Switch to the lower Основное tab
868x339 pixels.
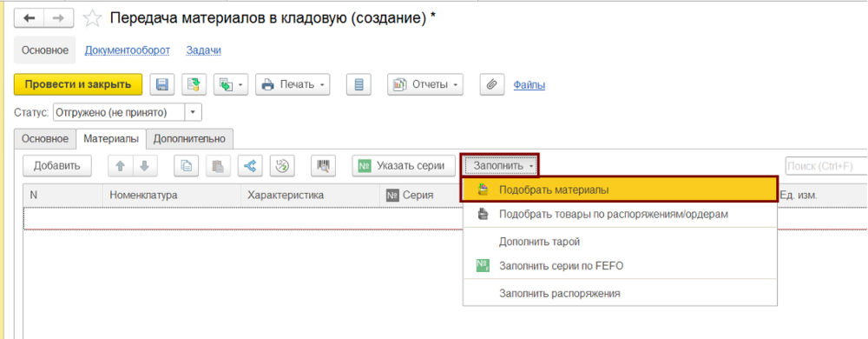[45, 138]
